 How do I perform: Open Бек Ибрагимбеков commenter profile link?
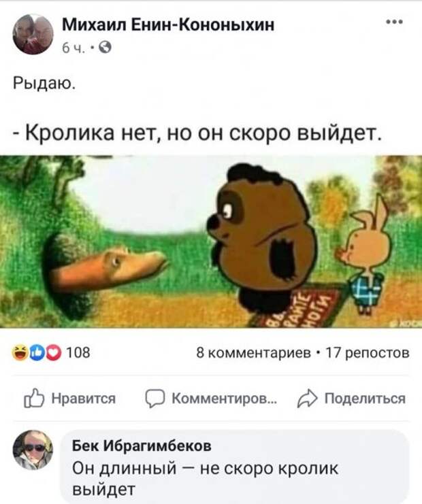point(142,446)
